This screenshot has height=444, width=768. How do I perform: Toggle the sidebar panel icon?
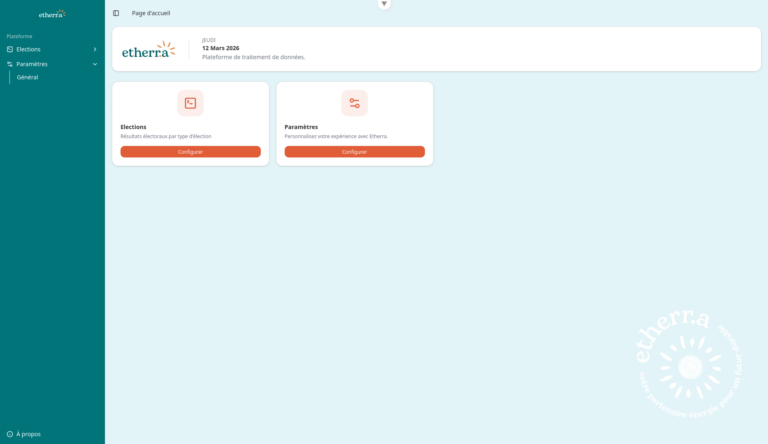click(x=116, y=13)
